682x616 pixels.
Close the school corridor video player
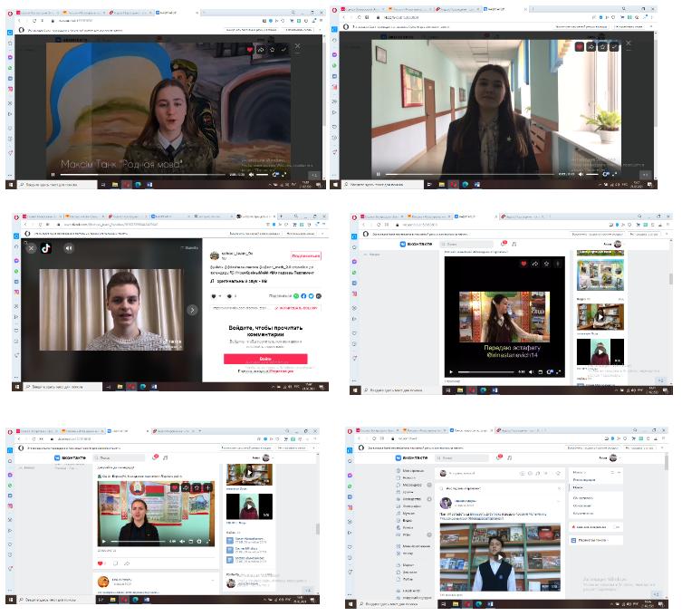(x=629, y=43)
